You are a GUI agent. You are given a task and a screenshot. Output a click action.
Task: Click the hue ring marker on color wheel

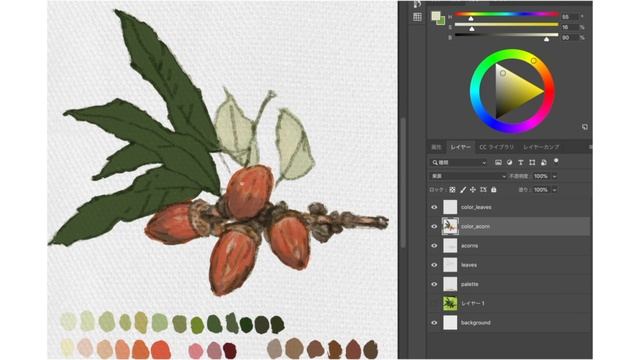click(533, 61)
